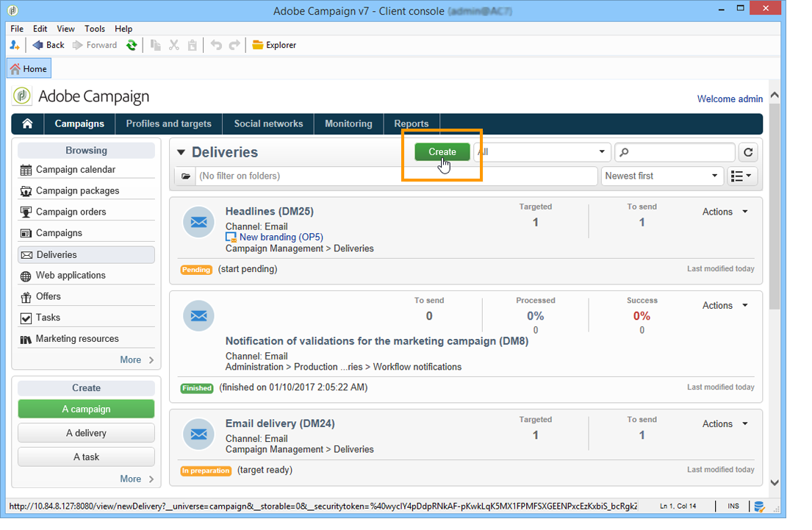Click the Cut scissors toolbar icon
The width and height of the screenshot is (812, 530).
[x=174, y=45]
